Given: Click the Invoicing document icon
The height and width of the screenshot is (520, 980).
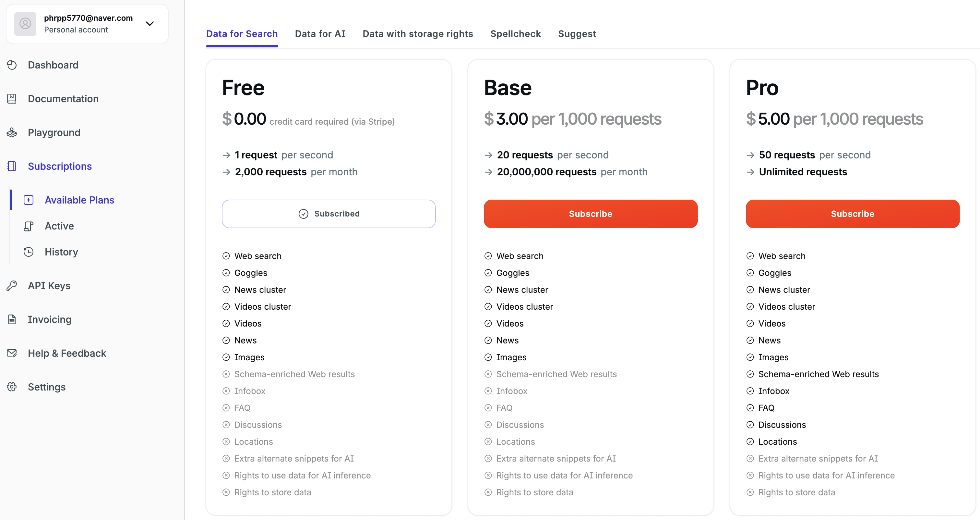Looking at the screenshot, I should point(12,319).
